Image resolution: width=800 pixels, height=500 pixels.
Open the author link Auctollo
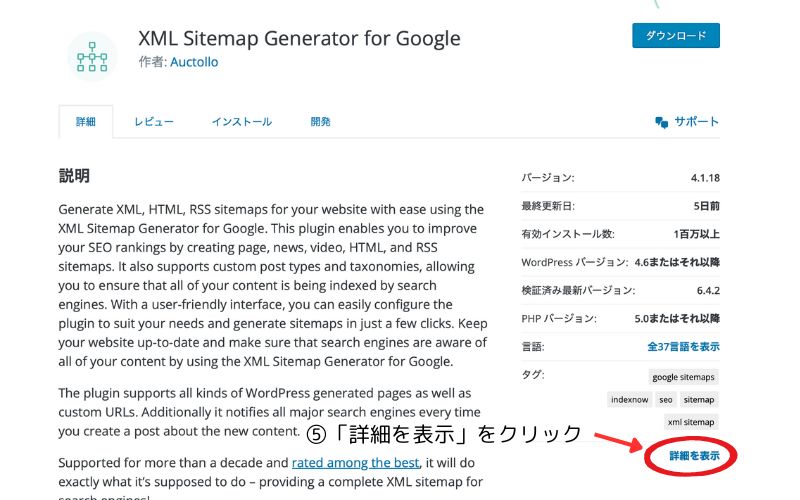194,62
